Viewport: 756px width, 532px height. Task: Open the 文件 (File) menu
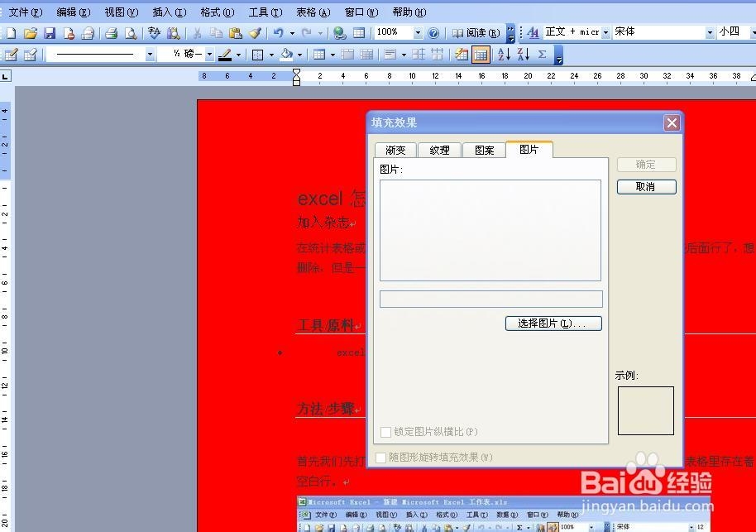25,12
